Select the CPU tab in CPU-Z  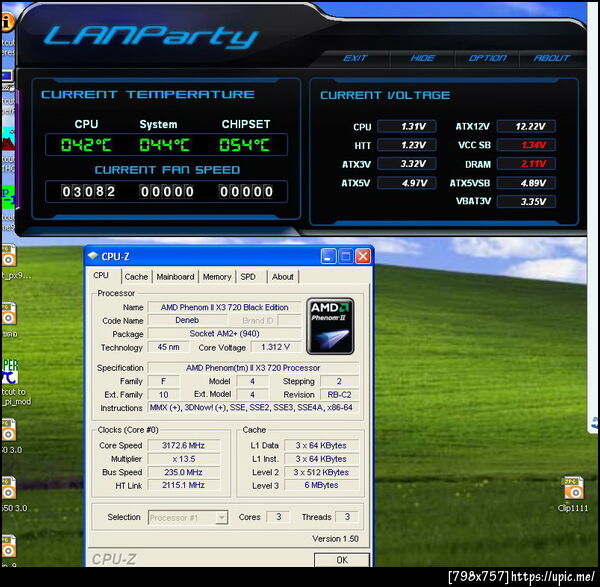101,276
